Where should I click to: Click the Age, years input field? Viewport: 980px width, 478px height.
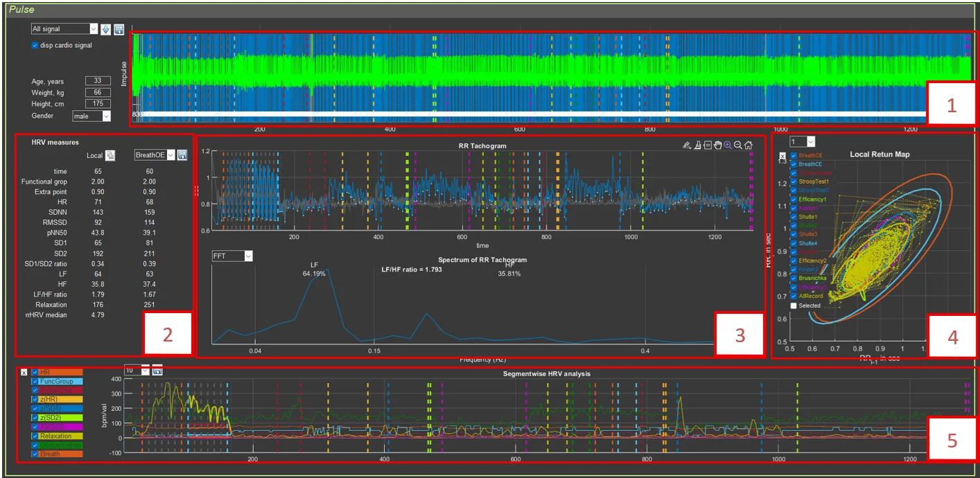pos(98,81)
